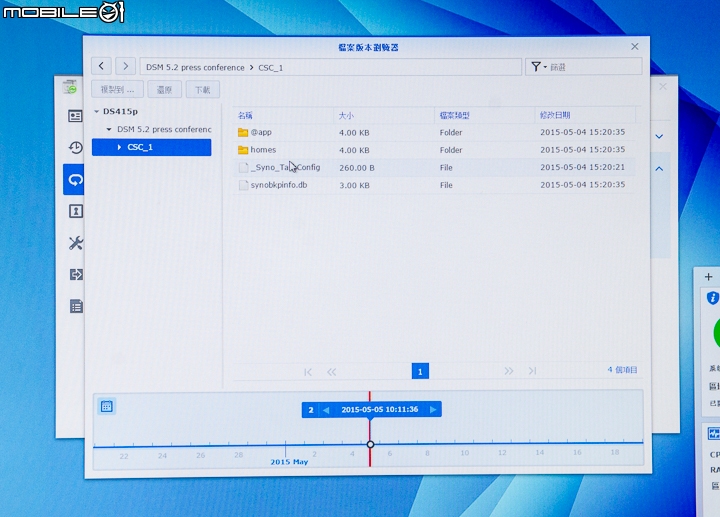Click the 260.00 B size cell
This screenshot has height=517, width=720.
tap(357, 168)
